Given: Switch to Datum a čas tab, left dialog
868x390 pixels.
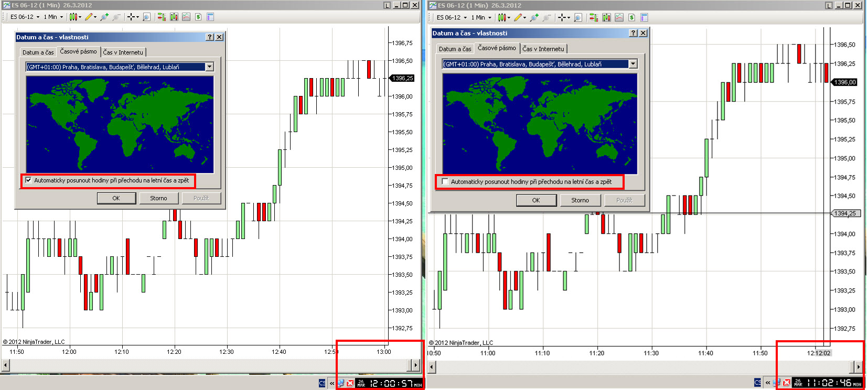Looking at the screenshot, I should pos(38,52).
